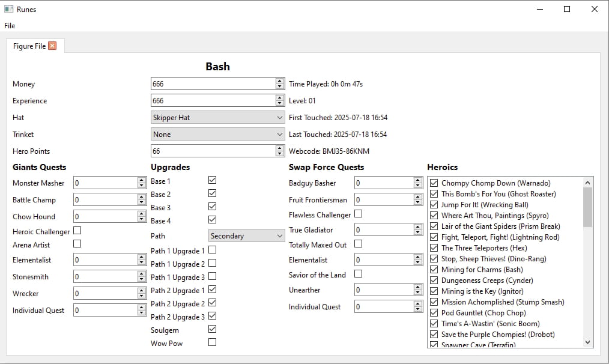Uncheck Mining is the Key (Ignitor)

click(x=434, y=291)
